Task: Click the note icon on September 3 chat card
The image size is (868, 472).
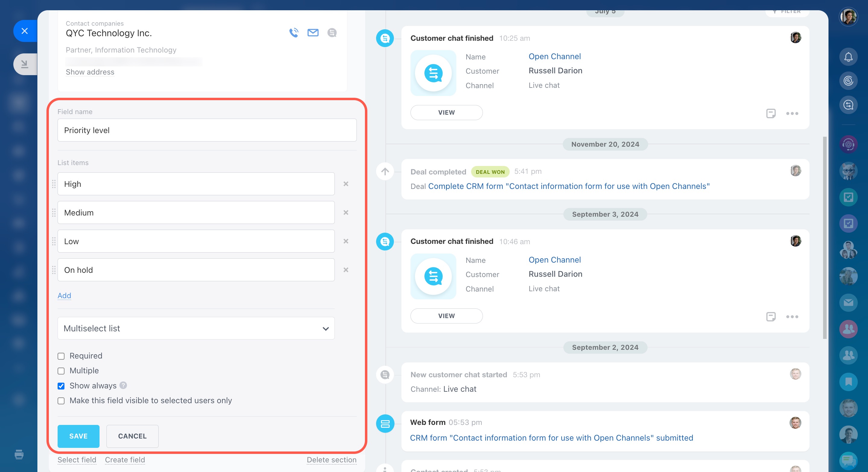Action: point(771,317)
